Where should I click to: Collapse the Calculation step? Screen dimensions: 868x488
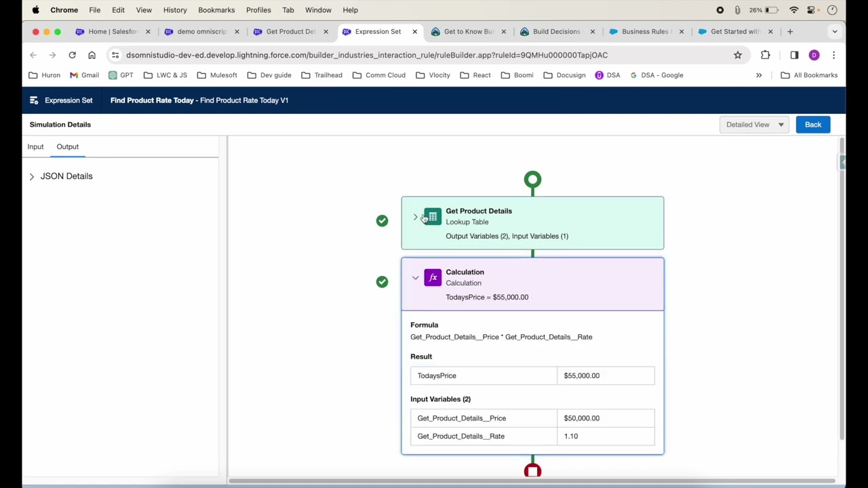[415, 278]
